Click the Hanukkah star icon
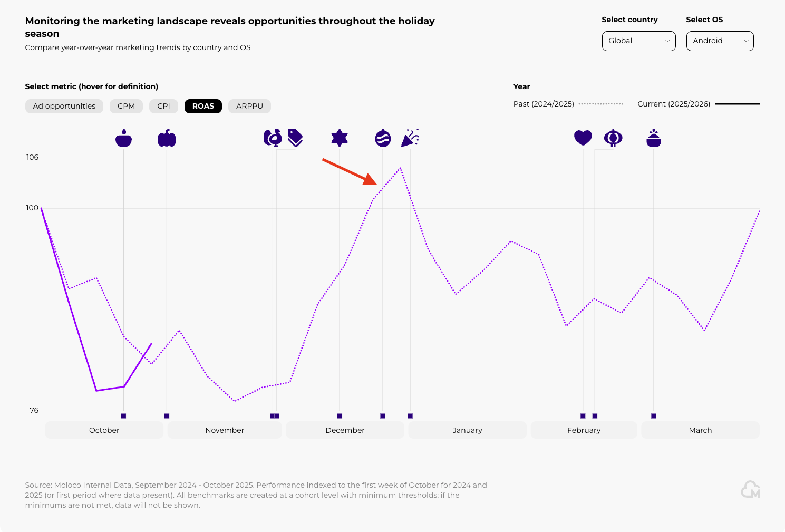 (340, 138)
